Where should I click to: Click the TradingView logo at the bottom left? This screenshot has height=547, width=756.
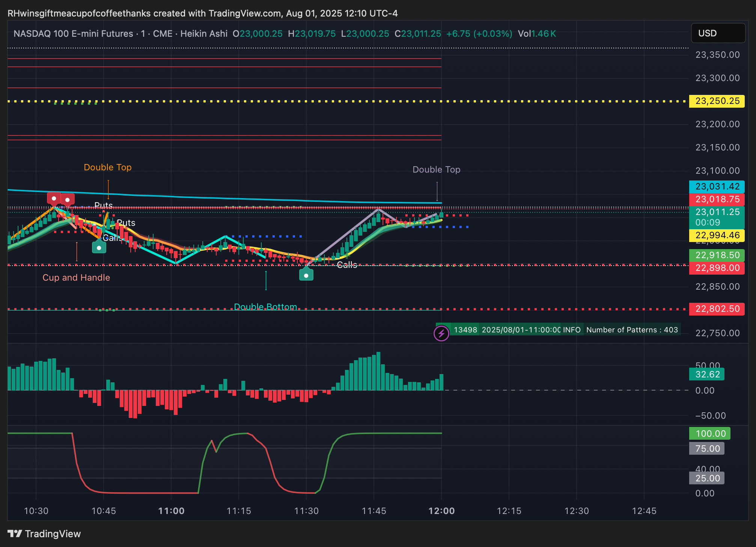coord(44,533)
